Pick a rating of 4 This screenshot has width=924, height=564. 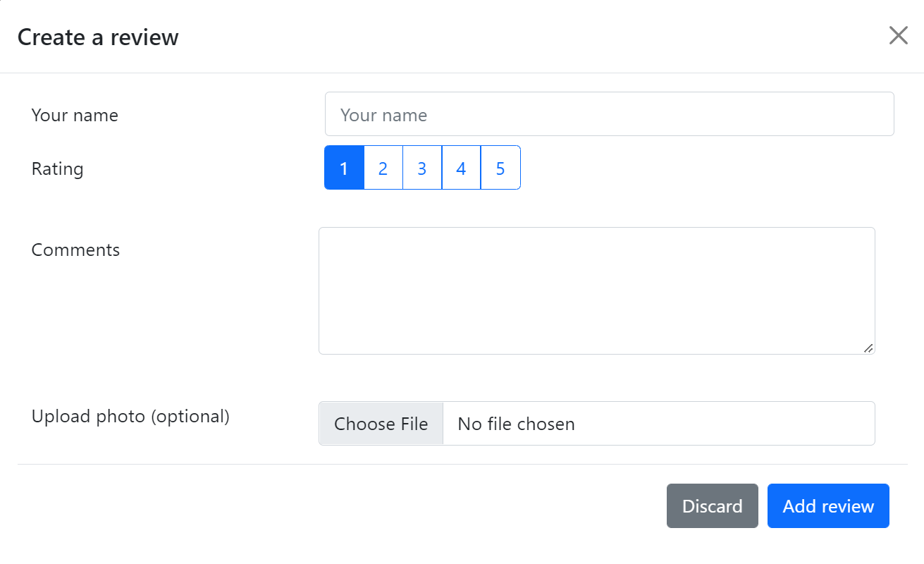tap(461, 168)
